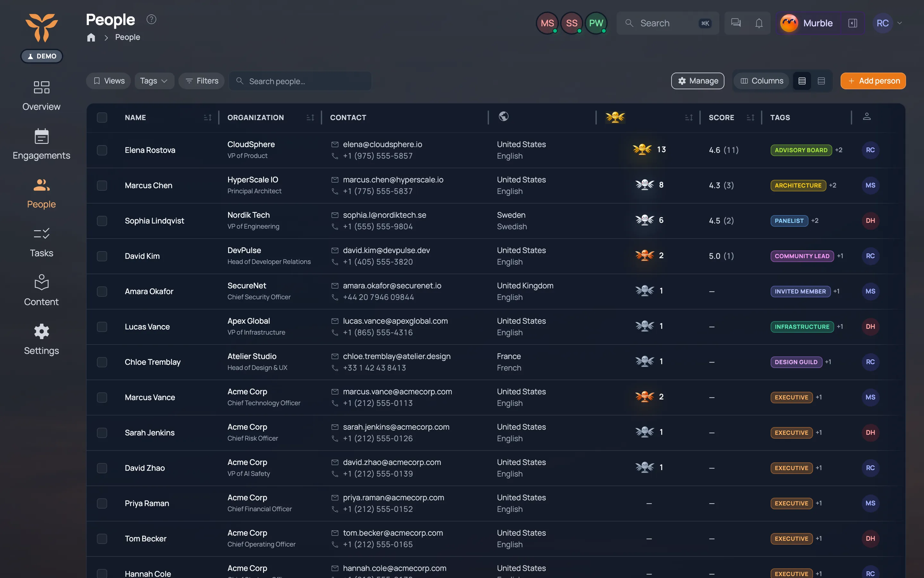924x578 pixels.
Task: Go to home via breadcrumb house icon
Action: click(91, 37)
